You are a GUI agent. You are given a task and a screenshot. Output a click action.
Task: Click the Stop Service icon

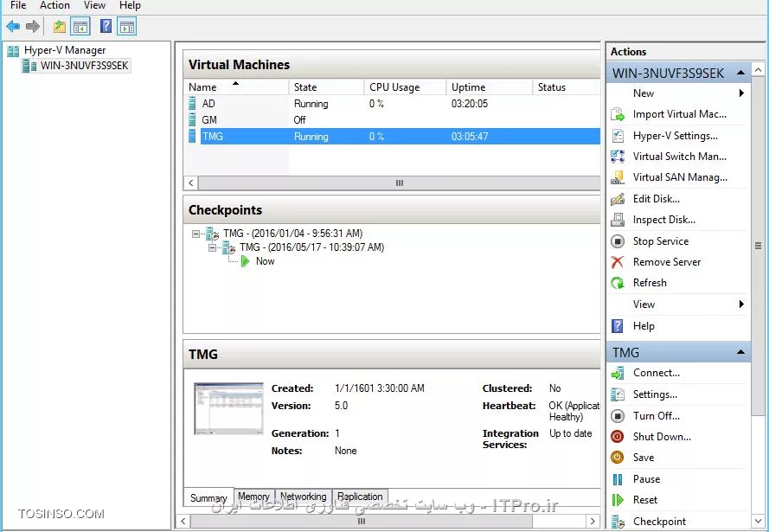(x=618, y=241)
